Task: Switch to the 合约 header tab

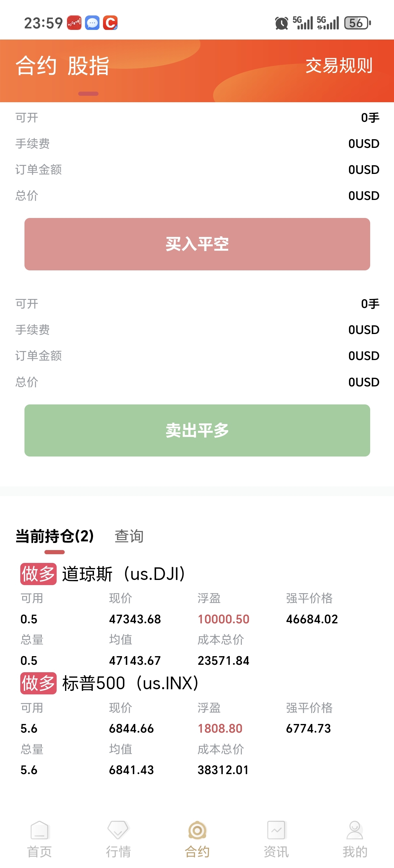Action: (x=36, y=65)
